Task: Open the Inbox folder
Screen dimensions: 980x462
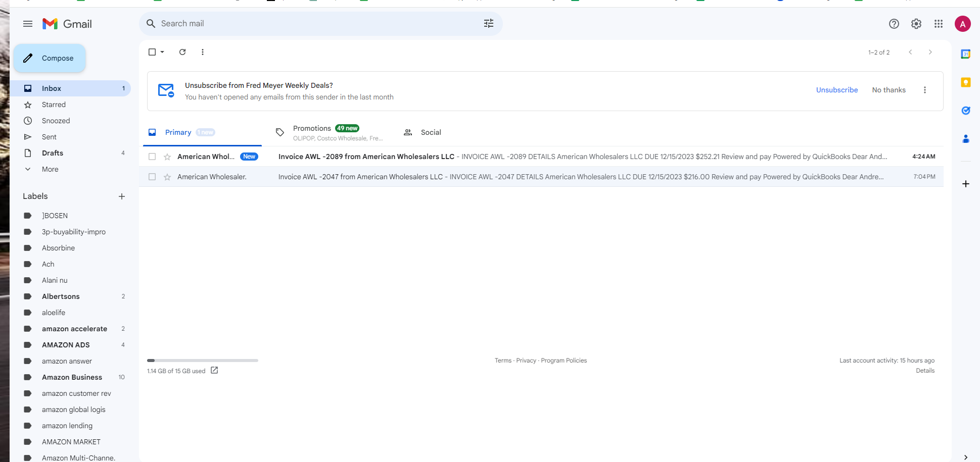Action: [x=71, y=88]
